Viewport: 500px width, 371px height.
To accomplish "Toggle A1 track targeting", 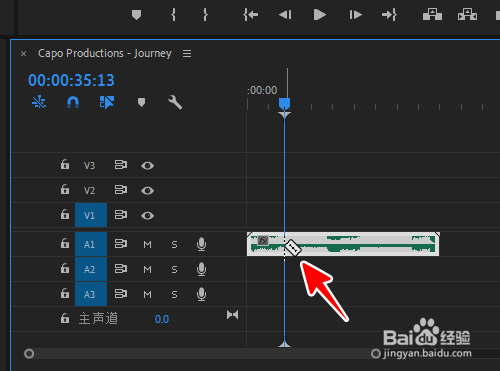I will (91, 244).
